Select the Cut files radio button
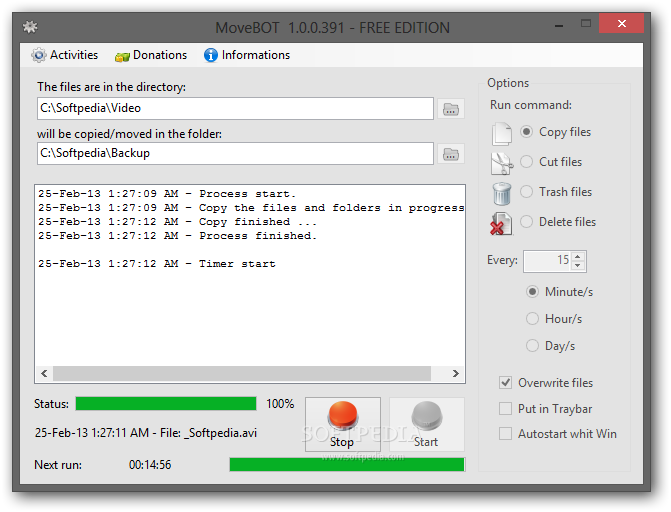The width and height of the screenshot is (671, 512). coord(526,162)
